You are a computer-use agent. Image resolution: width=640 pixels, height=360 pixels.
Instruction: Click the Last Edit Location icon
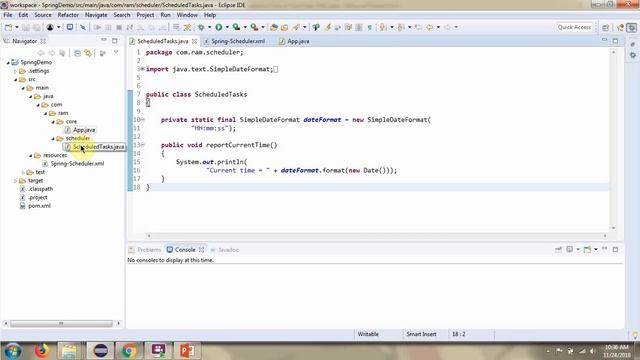[418, 27]
